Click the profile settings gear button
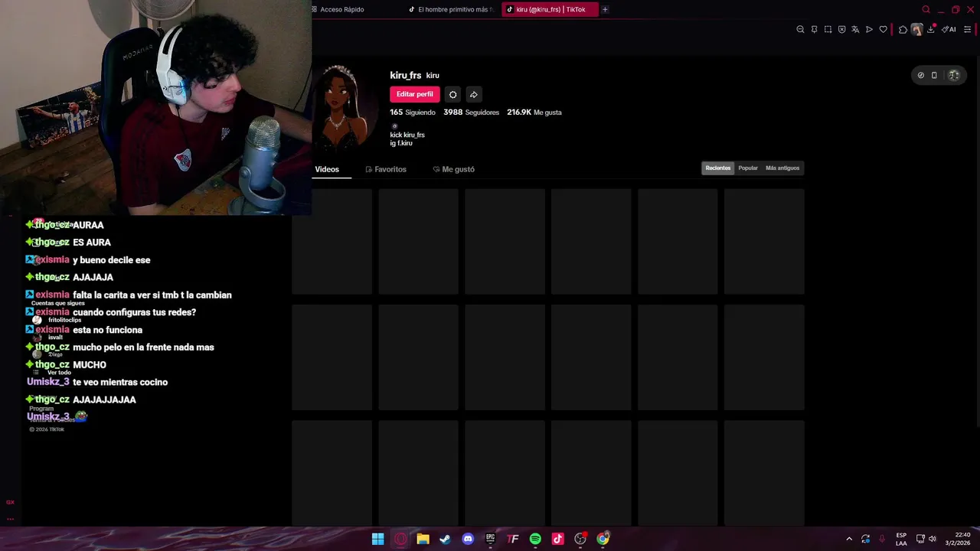Image resolution: width=980 pixels, height=551 pixels. [x=452, y=94]
